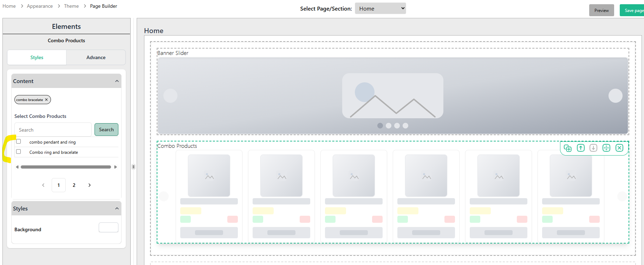Click the Save page button

tap(632, 10)
